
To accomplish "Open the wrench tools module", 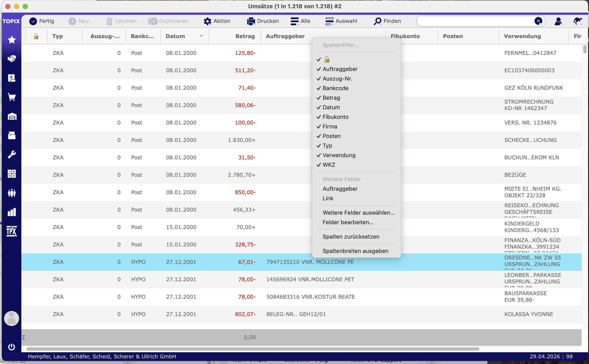I will (x=12, y=154).
